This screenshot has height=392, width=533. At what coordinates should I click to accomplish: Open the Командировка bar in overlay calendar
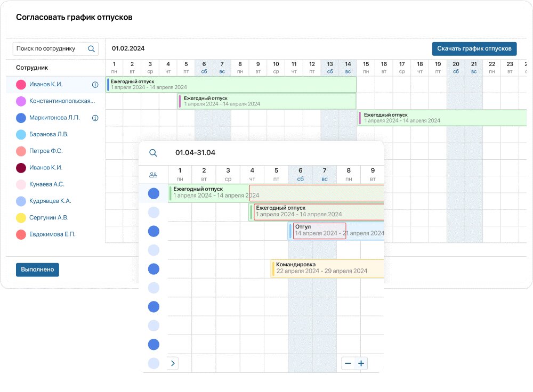(327, 268)
